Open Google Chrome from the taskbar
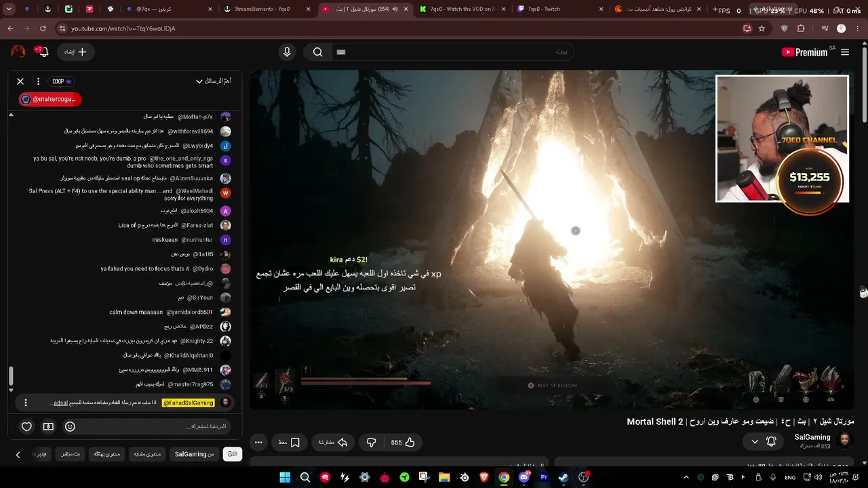868x488 pixels. click(x=504, y=477)
